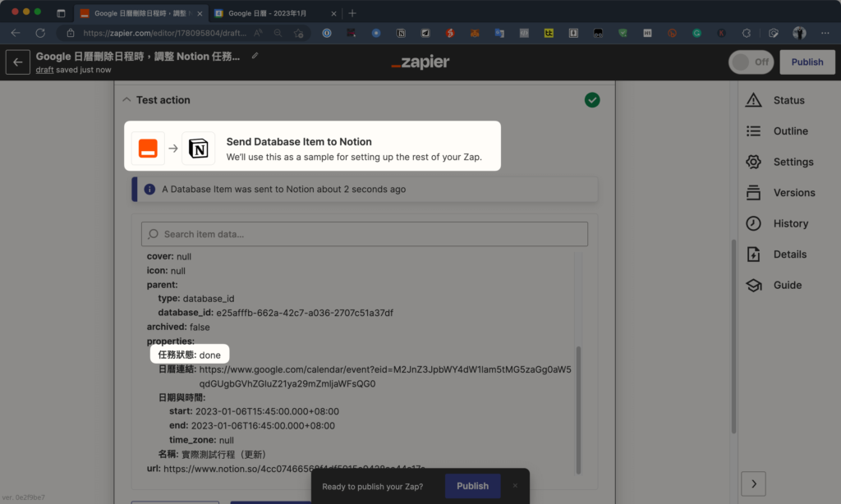Click the zoom magnifier icon in address bar

(x=278, y=33)
